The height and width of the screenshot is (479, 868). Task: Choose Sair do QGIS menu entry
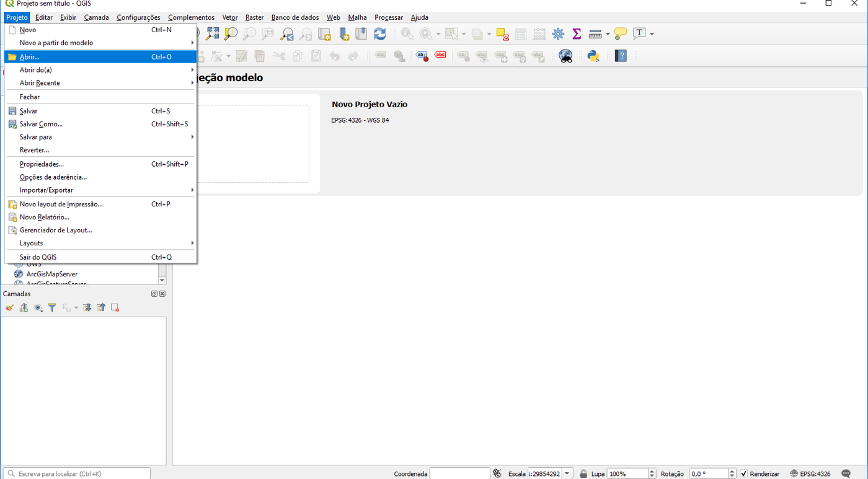(x=100, y=257)
